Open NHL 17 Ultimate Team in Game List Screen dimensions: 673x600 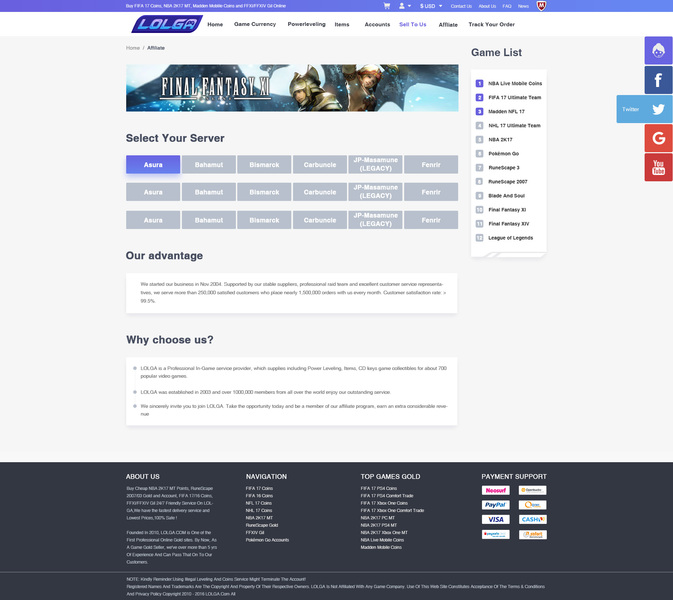click(x=514, y=125)
